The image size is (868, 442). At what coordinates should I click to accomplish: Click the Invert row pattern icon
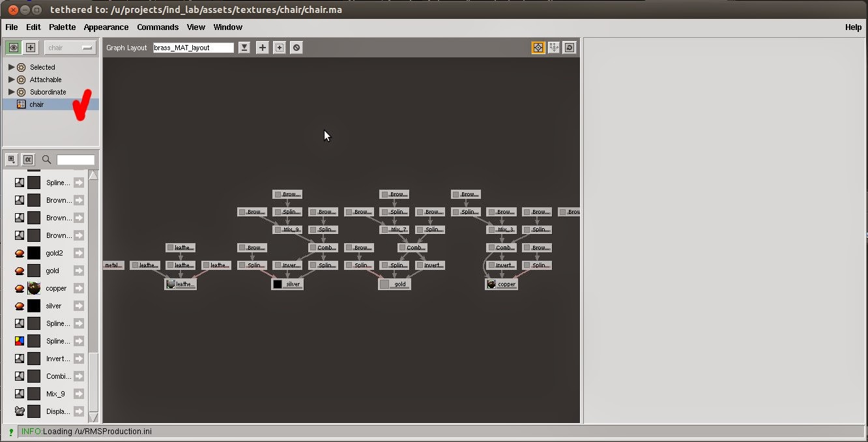20,359
